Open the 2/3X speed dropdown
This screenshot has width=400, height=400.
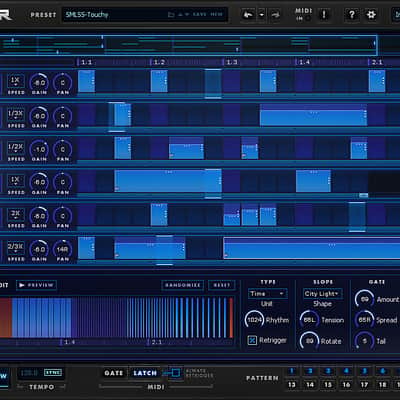[16, 247]
